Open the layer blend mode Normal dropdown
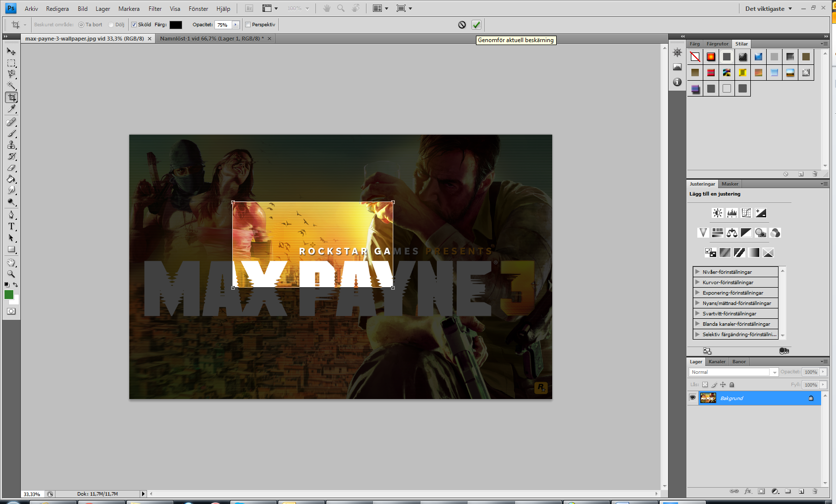 coord(734,372)
